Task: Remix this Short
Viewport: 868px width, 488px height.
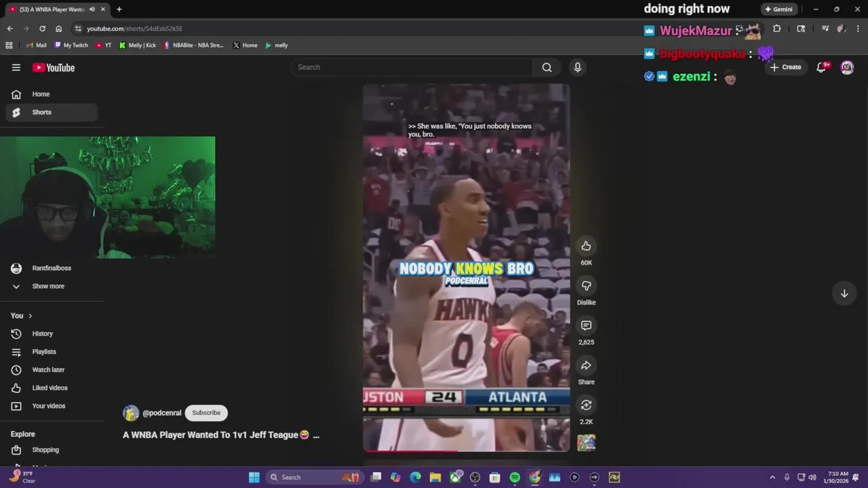Action: tap(586, 405)
